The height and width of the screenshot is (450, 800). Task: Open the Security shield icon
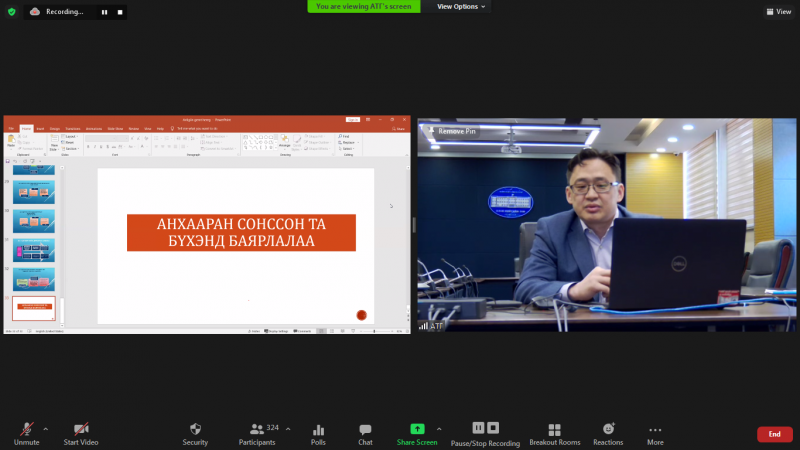(x=195, y=429)
